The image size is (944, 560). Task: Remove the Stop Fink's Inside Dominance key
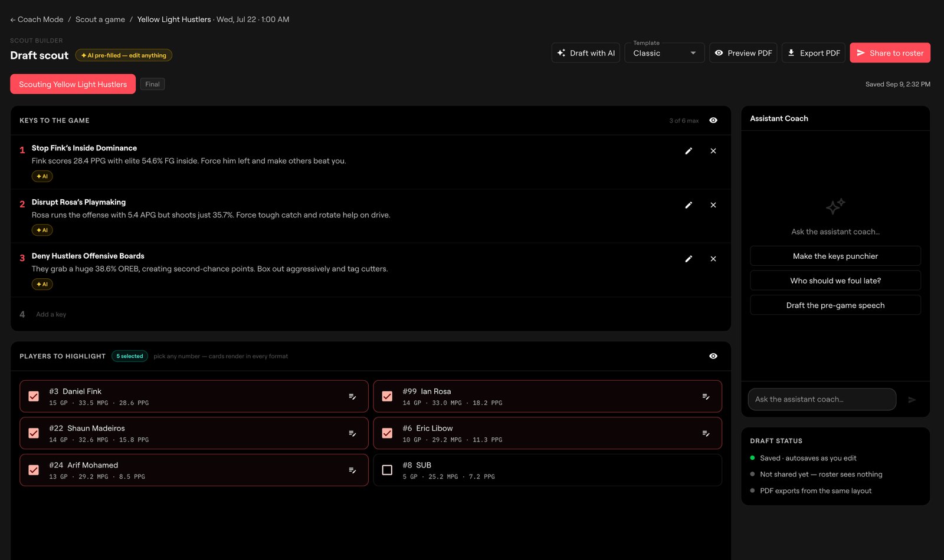coord(713,151)
